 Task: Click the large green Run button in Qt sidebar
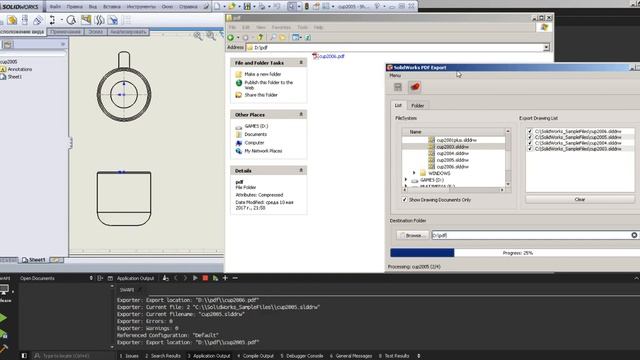3,318
